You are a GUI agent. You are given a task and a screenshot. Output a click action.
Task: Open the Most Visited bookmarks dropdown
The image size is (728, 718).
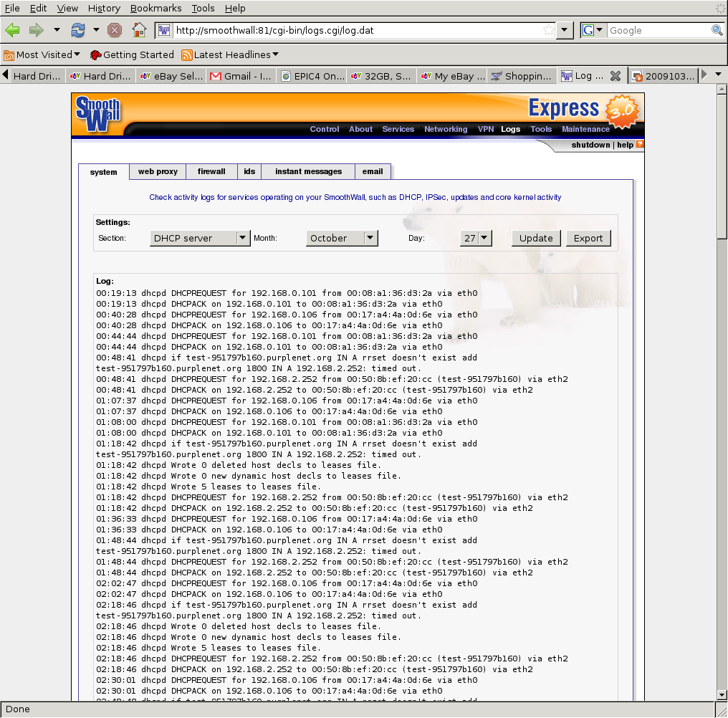click(43, 54)
